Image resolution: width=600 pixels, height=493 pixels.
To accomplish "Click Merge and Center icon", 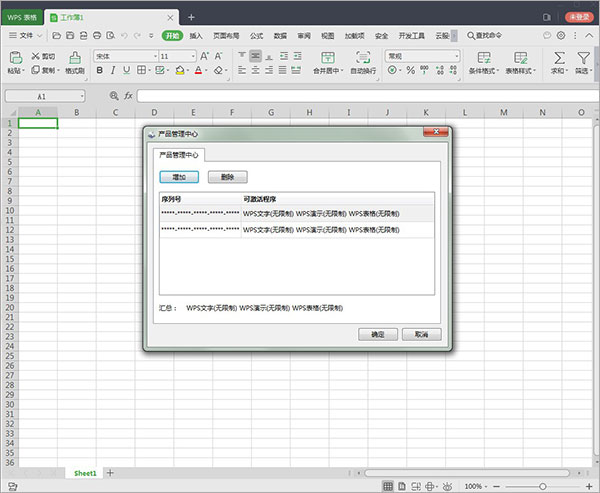I will point(328,57).
